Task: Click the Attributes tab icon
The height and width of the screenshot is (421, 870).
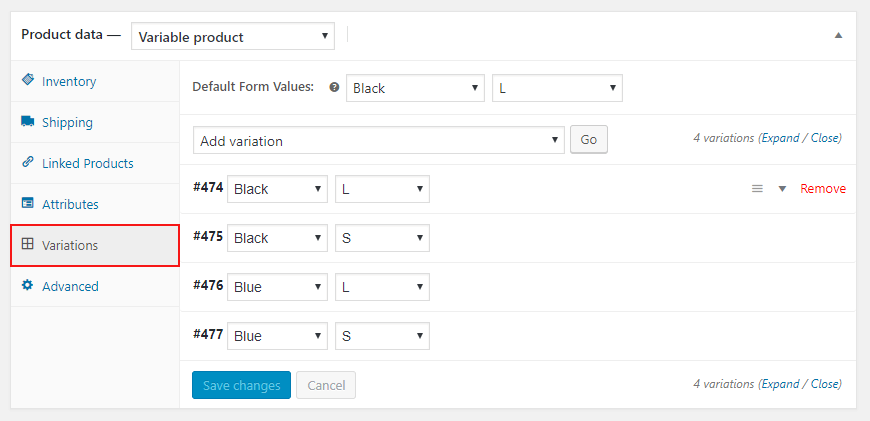Action: [28, 204]
